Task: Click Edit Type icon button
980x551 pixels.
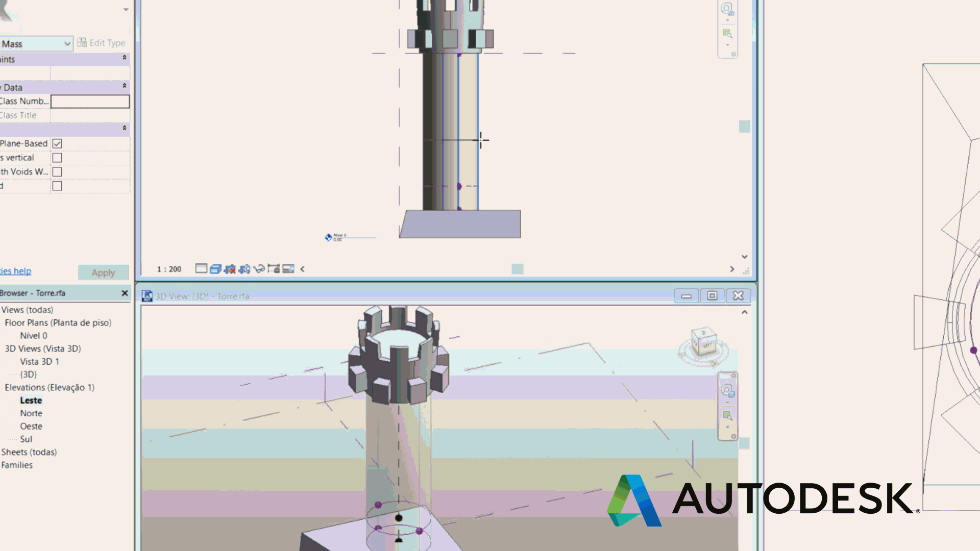Action: coord(101,43)
